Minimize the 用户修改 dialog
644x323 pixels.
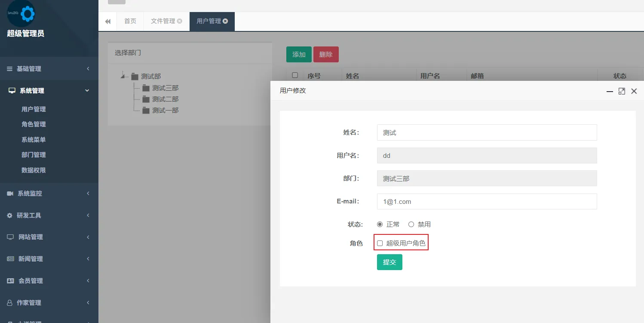pyautogui.click(x=610, y=91)
